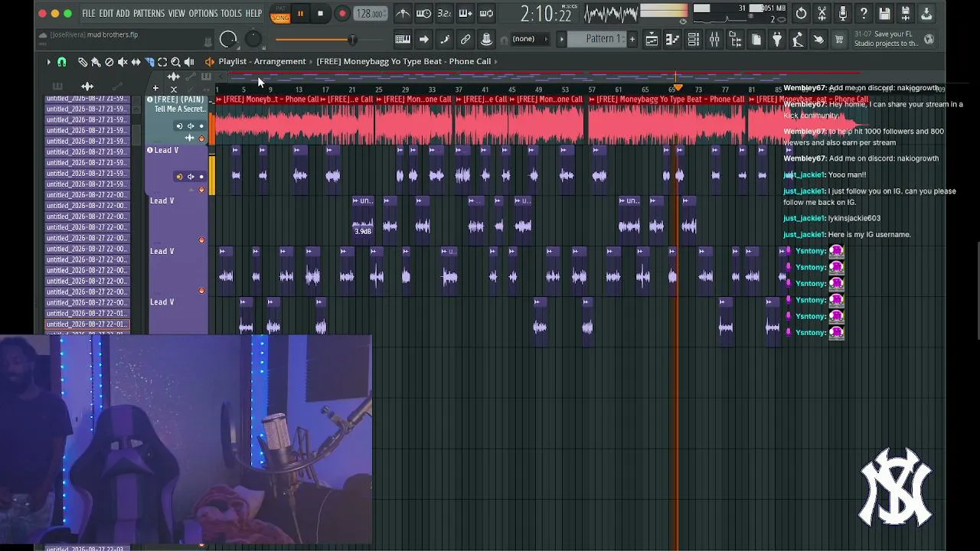This screenshot has width=980, height=551.
Task: Select the playlist Slip tool
Action: (136, 62)
